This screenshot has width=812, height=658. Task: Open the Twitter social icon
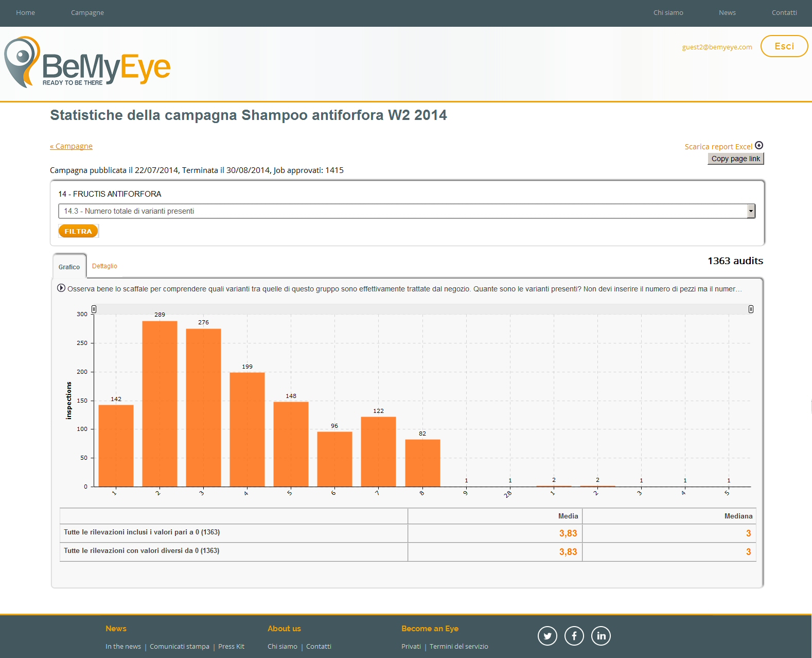pyautogui.click(x=548, y=636)
